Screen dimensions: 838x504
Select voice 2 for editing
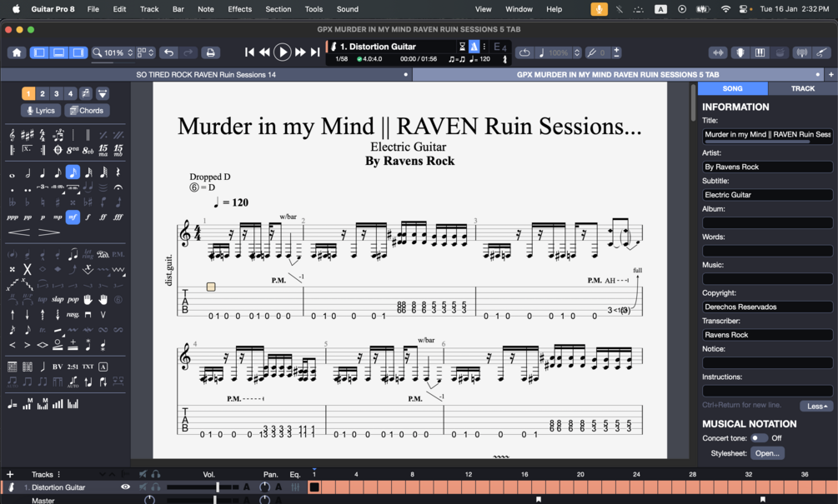[x=43, y=93]
